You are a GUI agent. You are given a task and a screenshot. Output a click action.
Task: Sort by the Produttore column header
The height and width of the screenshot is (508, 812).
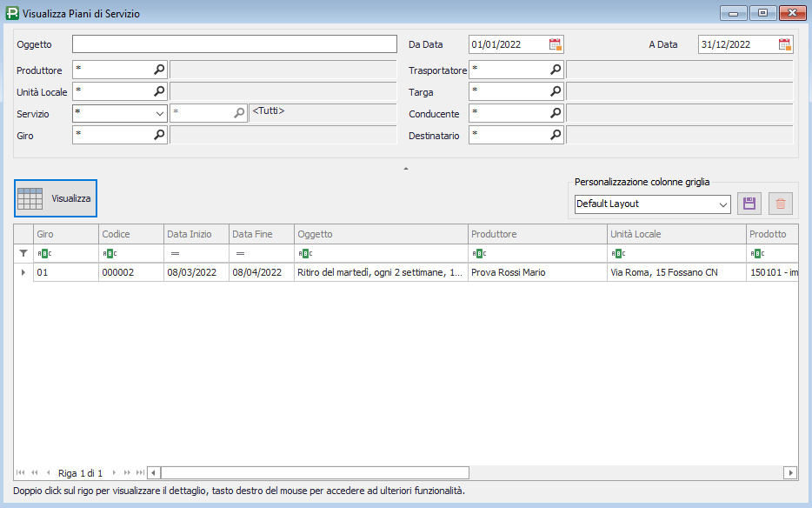[536, 234]
